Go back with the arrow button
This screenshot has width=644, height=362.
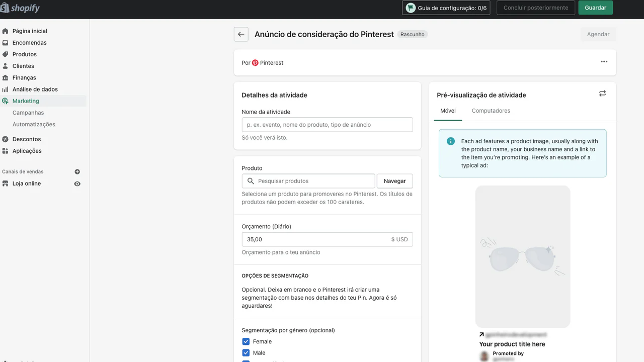click(x=241, y=34)
